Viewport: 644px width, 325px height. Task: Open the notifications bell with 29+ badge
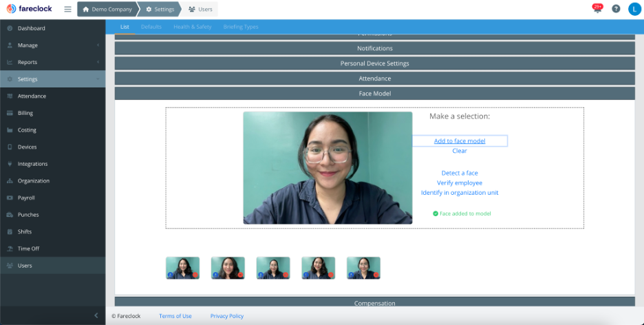(x=598, y=8)
